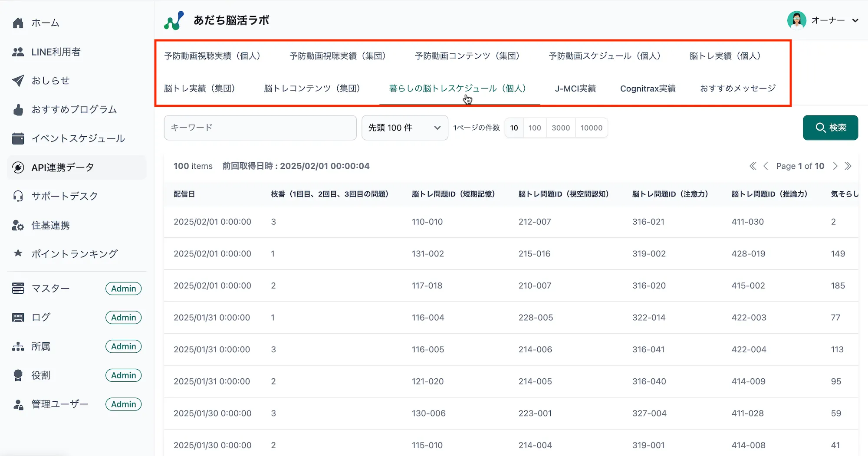
Task: Click the キーワード search input field
Action: pos(260,128)
